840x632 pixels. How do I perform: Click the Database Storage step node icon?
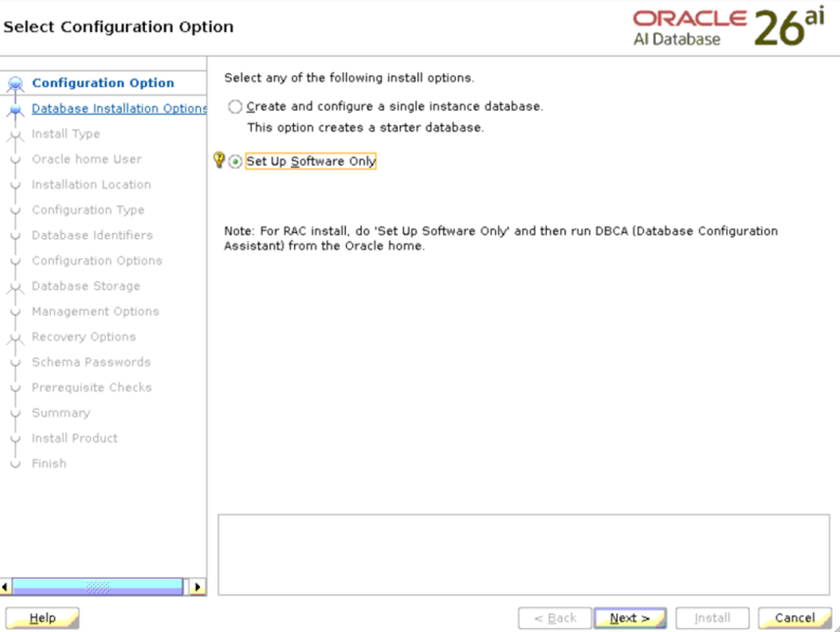14,286
